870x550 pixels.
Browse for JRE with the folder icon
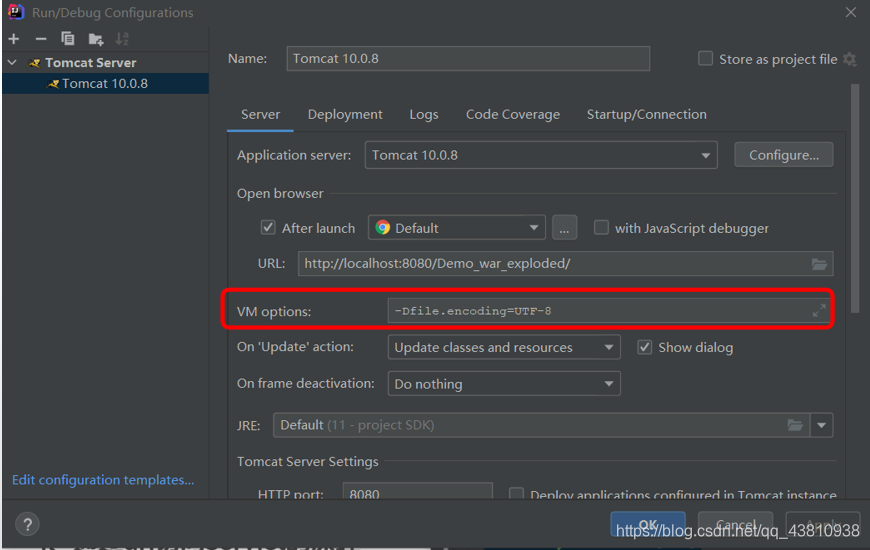coord(795,425)
